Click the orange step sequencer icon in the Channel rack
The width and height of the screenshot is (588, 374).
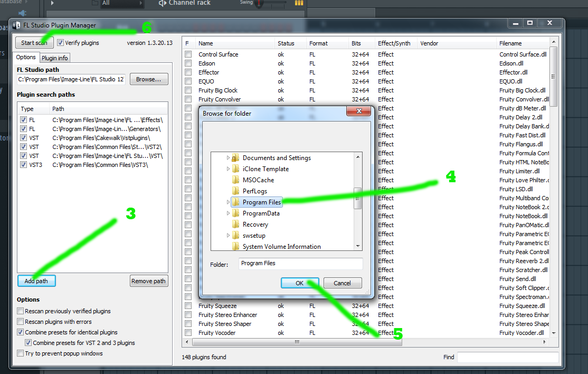299,3
